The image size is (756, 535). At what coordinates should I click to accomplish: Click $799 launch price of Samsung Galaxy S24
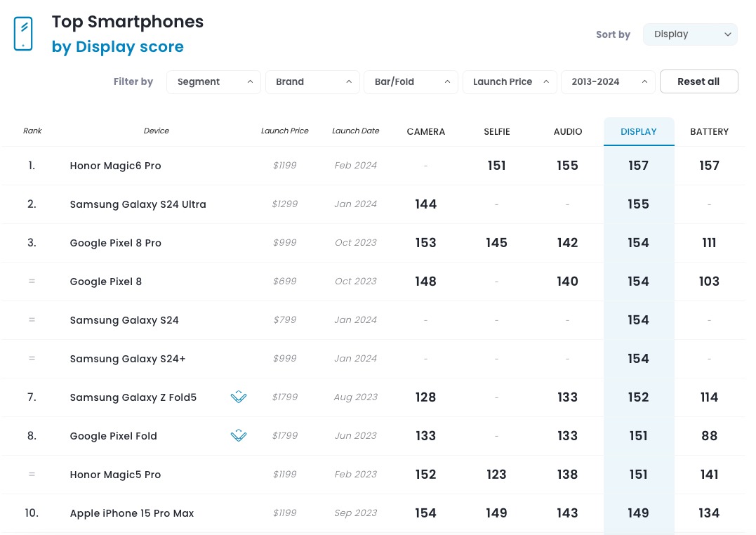284,320
